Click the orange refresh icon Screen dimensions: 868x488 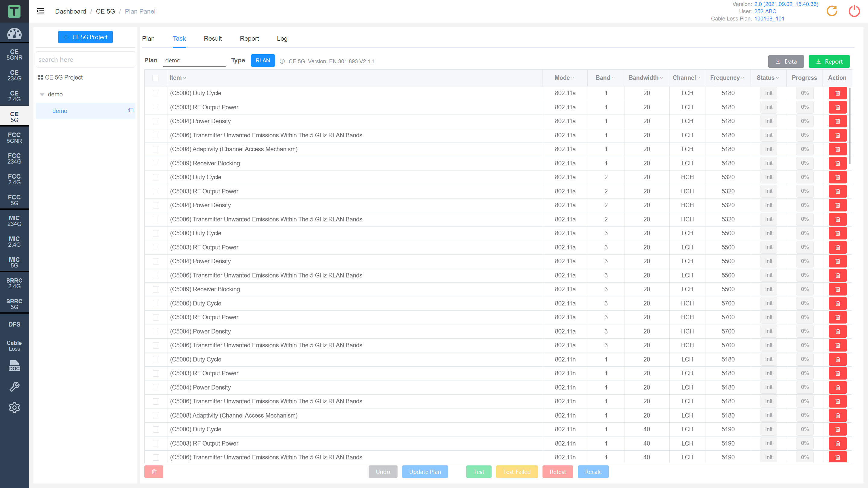(x=832, y=11)
